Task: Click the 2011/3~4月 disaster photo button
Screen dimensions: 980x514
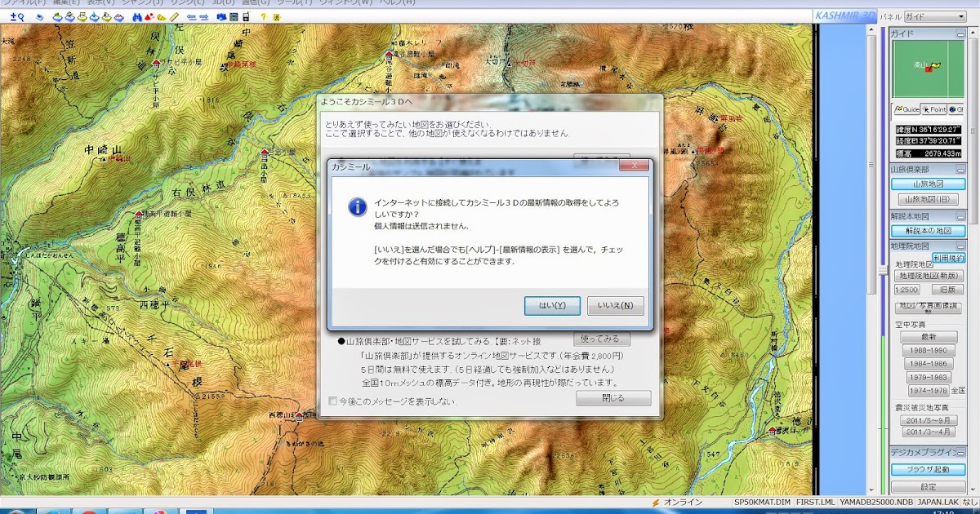Action: pyautogui.click(x=929, y=432)
